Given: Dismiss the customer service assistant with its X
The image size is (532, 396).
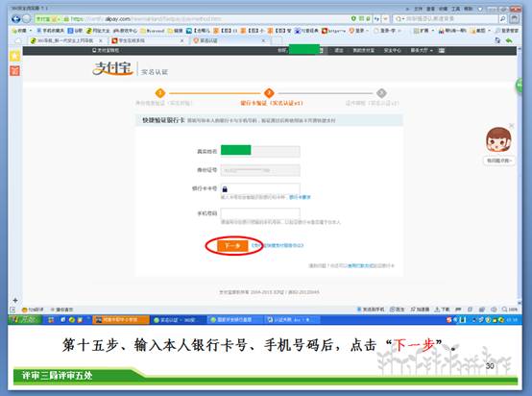Looking at the screenshot, I should click(512, 126).
